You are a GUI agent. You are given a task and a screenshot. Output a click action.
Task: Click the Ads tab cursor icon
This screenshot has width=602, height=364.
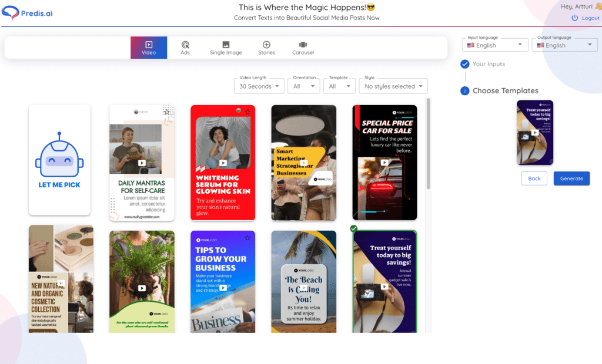(x=185, y=45)
